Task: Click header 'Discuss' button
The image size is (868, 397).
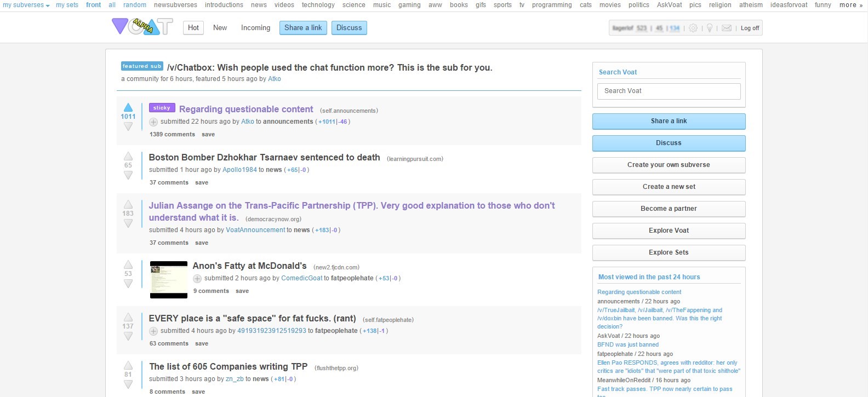Action: pos(349,28)
